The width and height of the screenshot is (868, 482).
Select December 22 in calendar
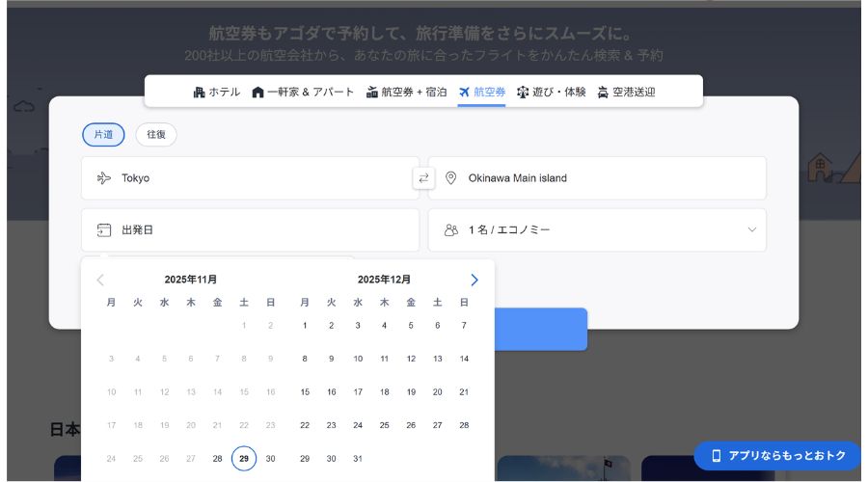point(305,425)
